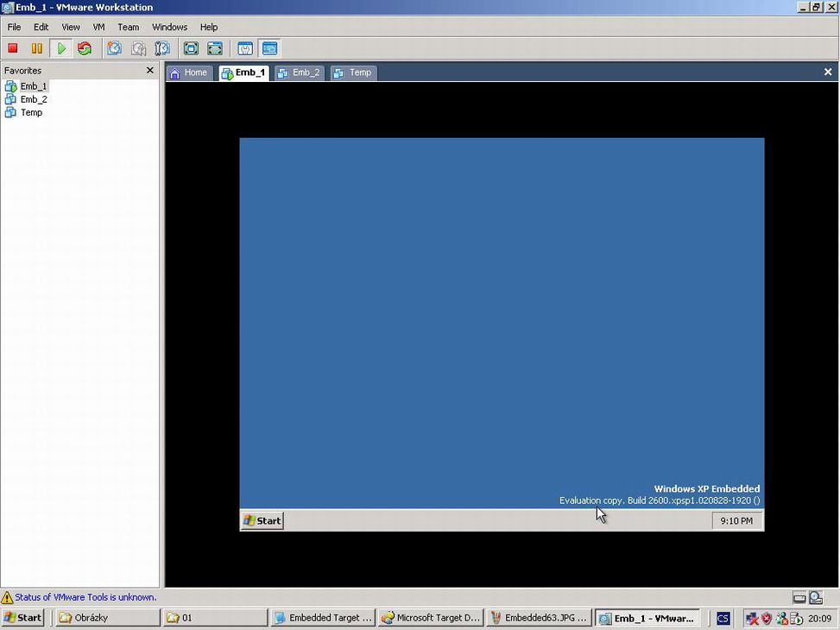Image resolution: width=840 pixels, height=630 pixels.
Task: Open the VM menu
Action: click(x=98, y=27)
